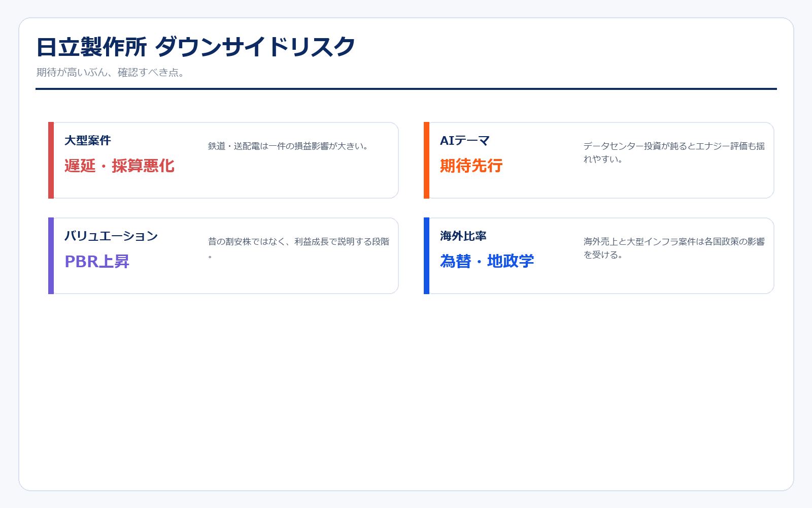Select the 海外比率 card label
This screenshot has height=508, width=812.
pos(463,236)
